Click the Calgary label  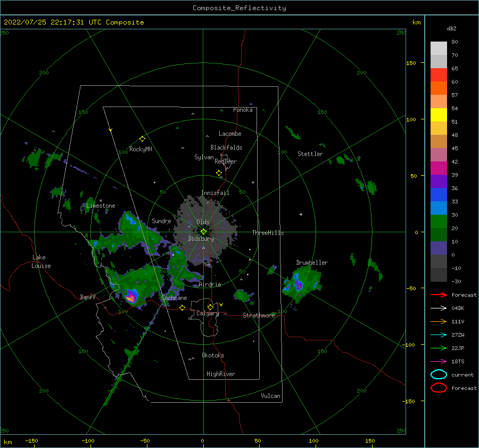208,313
